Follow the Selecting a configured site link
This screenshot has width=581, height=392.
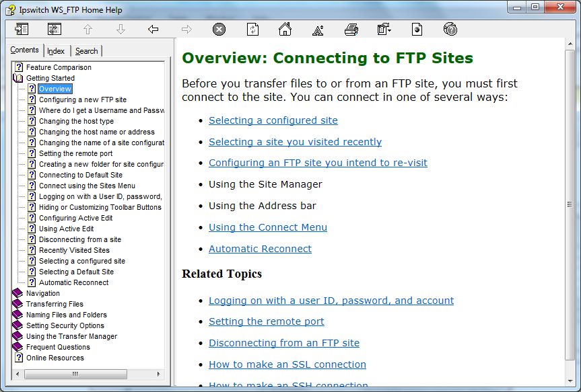coord(273,120)
